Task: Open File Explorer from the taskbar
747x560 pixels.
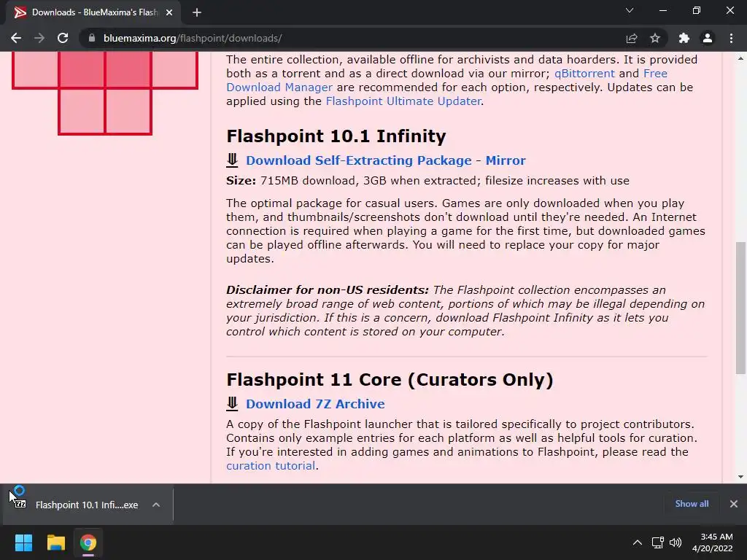Action: [55, 542]
